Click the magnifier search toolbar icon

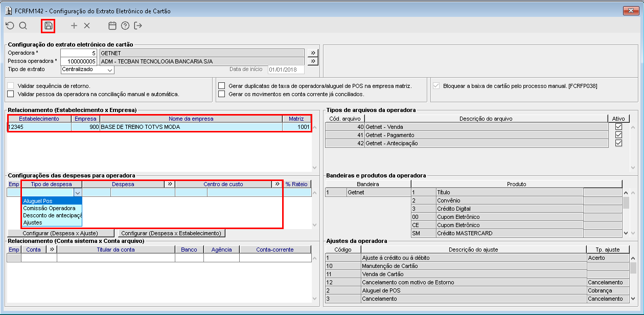pos(23,26)
